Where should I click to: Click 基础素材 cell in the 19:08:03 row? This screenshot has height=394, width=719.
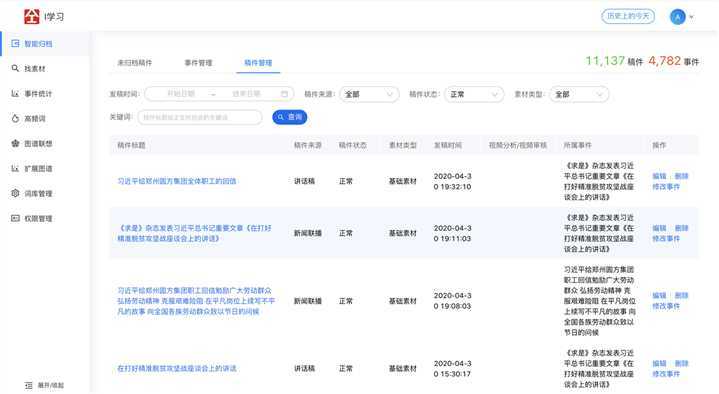[x=403, y=301]
